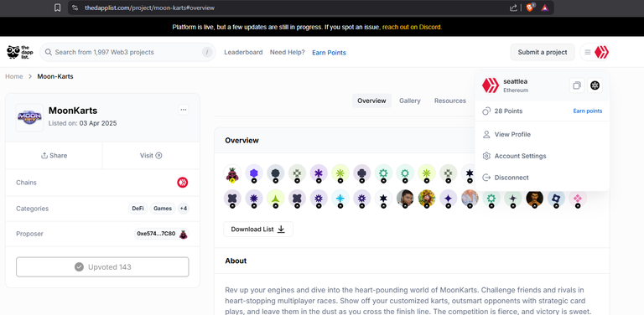Click the theme icon beside the copy button
Screen dimensions: 644x315
pos(595,85)
